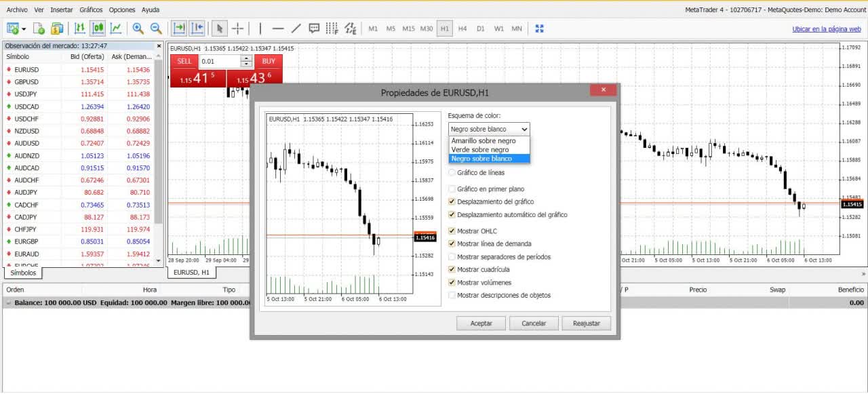Click the zoom in magnifier
The width and height of the screenshot is (868, 394).
point(138,28)
